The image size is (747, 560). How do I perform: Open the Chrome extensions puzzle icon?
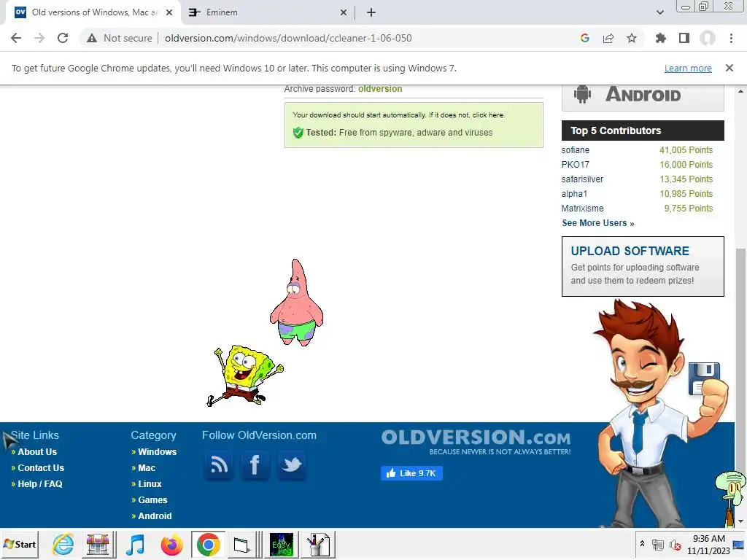point(660,38)
